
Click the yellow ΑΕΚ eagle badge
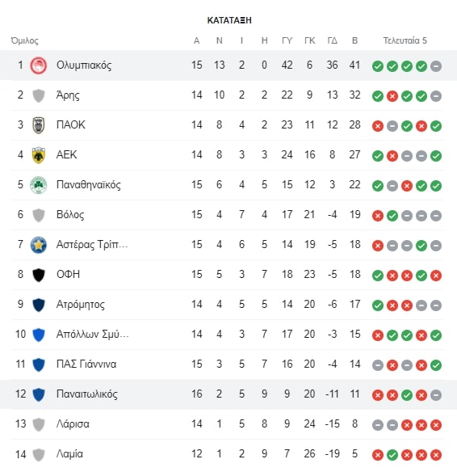pyautogui.click(x=39, y=155)
